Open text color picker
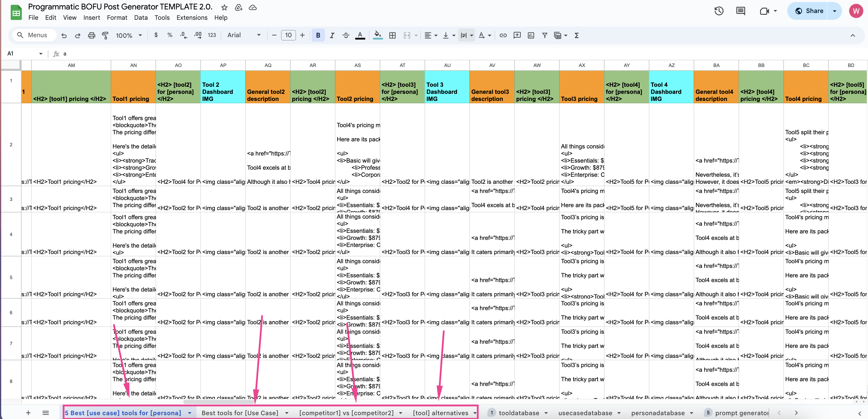The image size is (868, 419). [360, 35]
